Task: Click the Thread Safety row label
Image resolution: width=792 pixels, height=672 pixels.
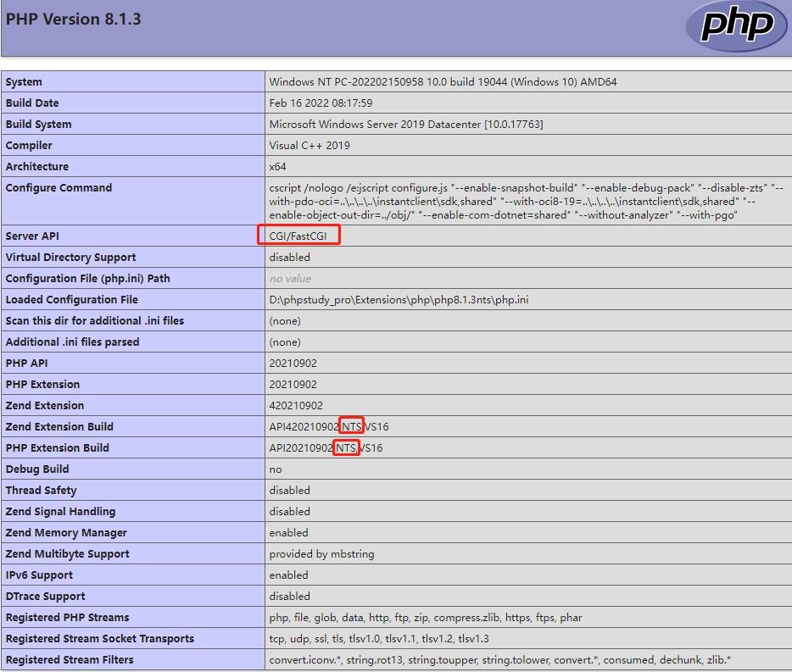Action: tap(41, 490)
